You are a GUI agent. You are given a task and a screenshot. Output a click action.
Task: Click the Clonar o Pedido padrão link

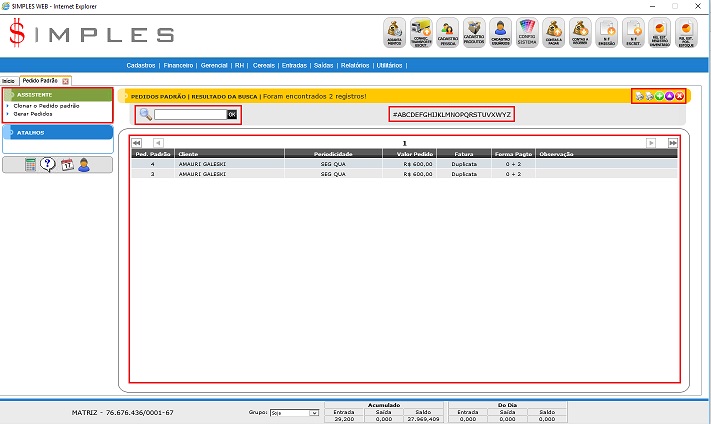[46, 105]
